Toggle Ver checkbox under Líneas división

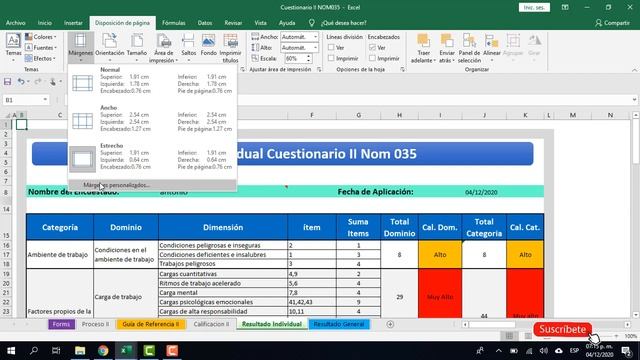pos(331,48)
